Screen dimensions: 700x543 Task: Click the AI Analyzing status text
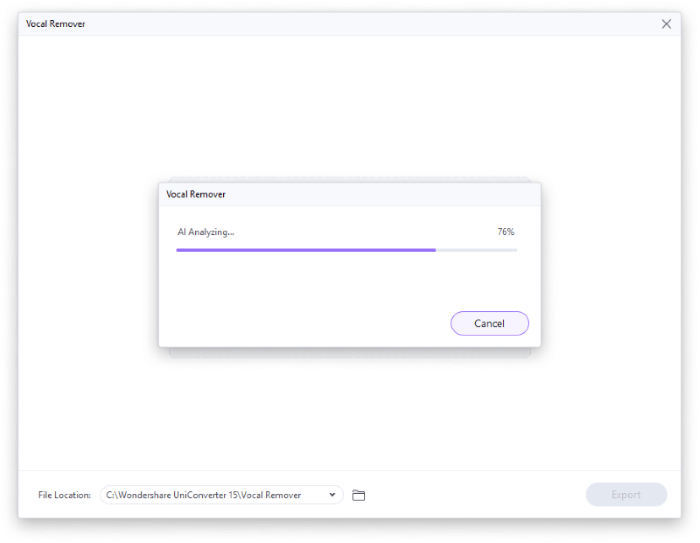(x=206, y=232)
